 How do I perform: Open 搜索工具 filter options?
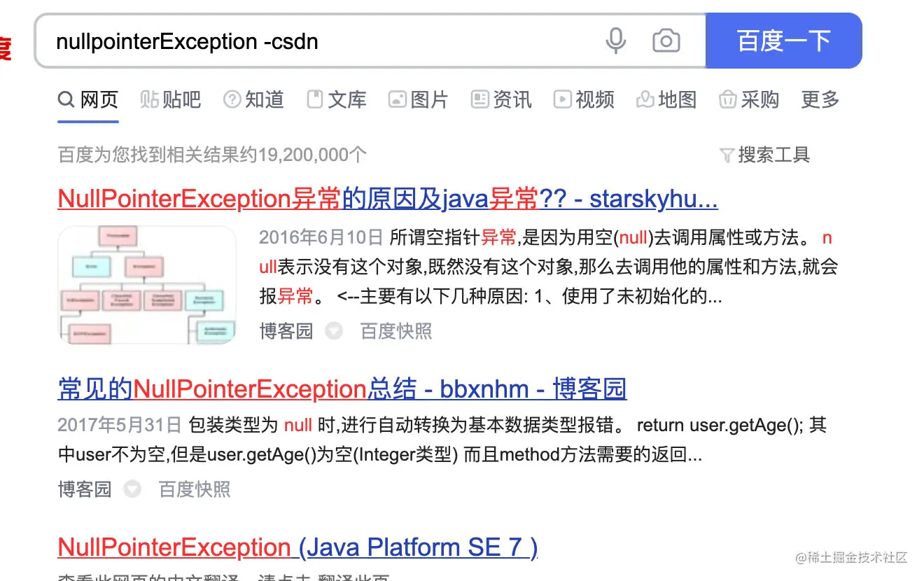[x=764, y=155]
